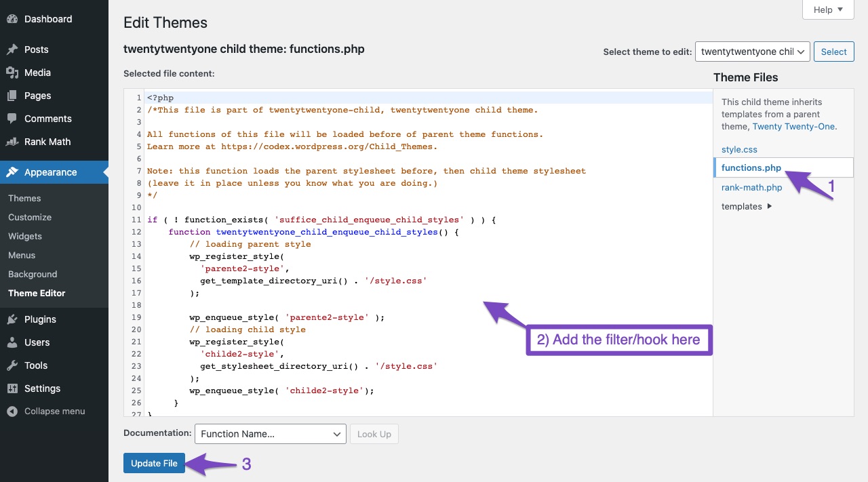This screenshot has height=482, width=868.
Task: Open style.css theme file
Action: click(739, 149)
